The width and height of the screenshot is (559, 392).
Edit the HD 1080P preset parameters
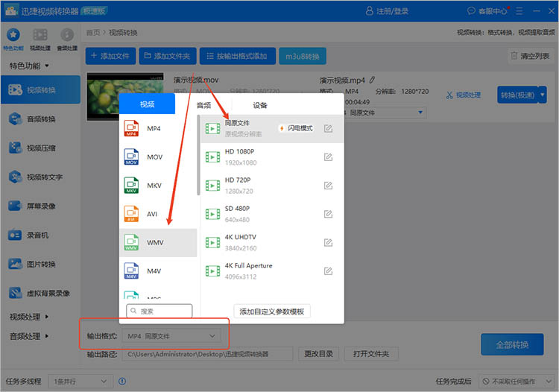[x=329, y=157]
